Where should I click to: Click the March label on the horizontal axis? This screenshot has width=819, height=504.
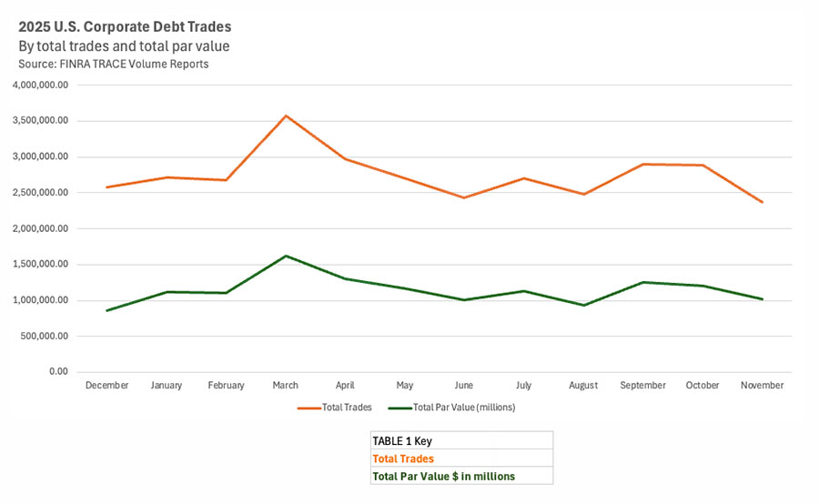tap(285, 386)
